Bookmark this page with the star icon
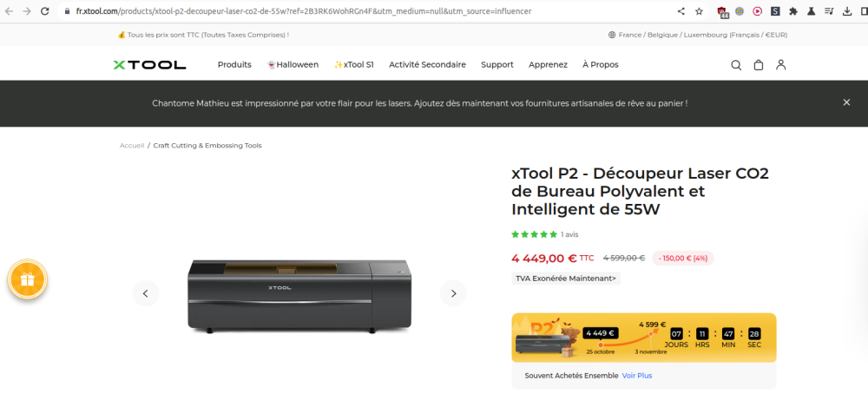This screenshot has height=400, width=868. [x=699, y=11]
